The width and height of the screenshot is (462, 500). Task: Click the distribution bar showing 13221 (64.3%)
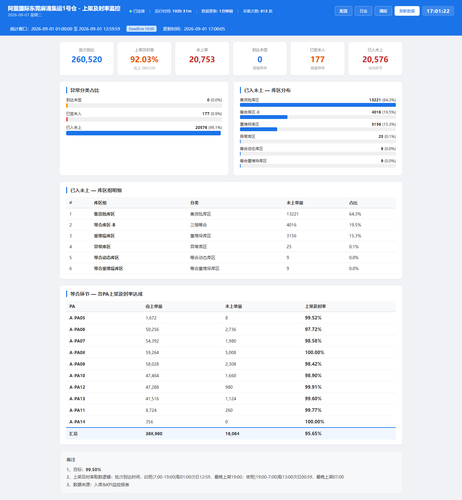point(318,105)
